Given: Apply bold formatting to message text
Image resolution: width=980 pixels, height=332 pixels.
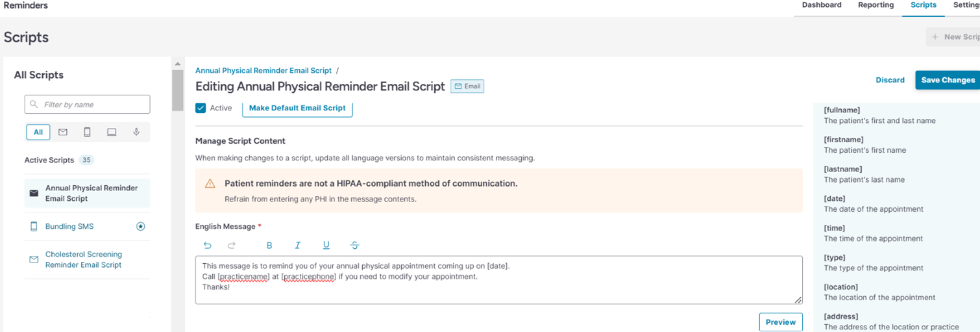Looking at the screenshot, I should [x=269, y=246].
